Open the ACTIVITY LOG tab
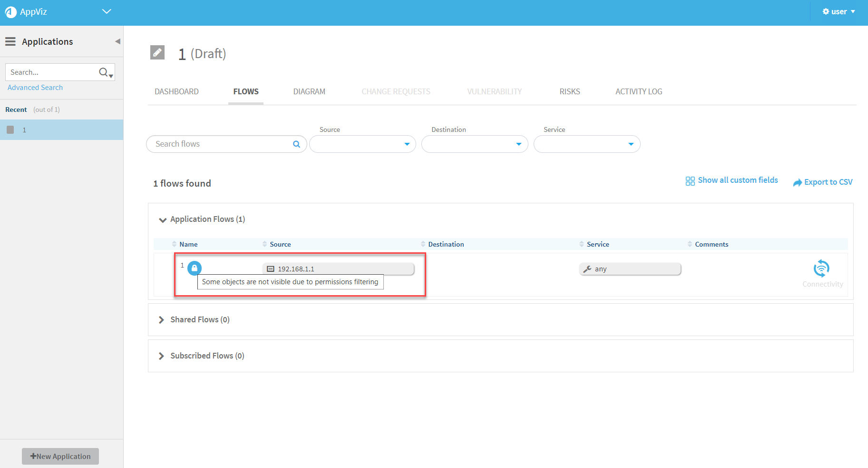This screenshot has height=468, width=868. [639, 91]
